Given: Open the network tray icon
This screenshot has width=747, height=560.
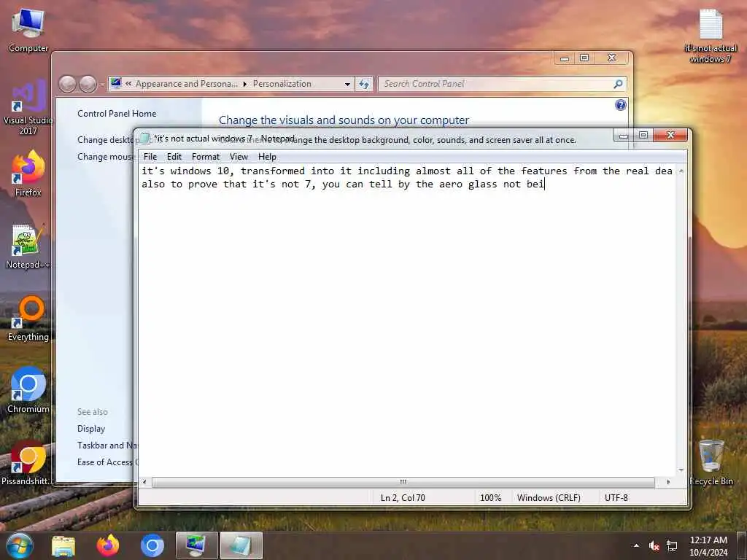Looking at the screenshot, I should click(x=672, y=545).
